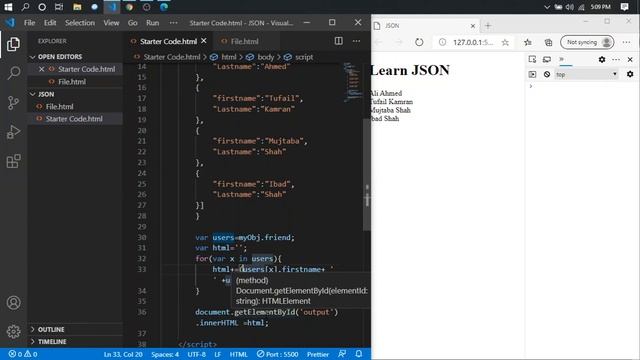Open the Selection menu

click(x=80, y=22)
